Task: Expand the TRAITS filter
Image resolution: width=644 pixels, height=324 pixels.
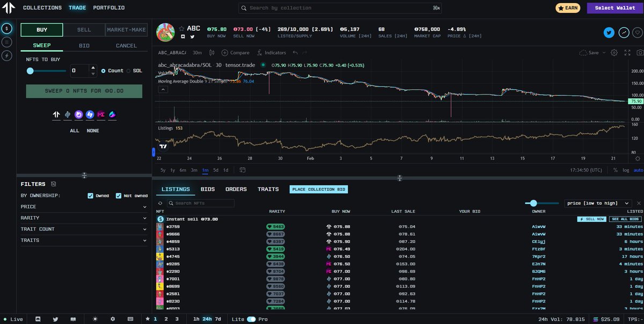Action: click(84, 240)
